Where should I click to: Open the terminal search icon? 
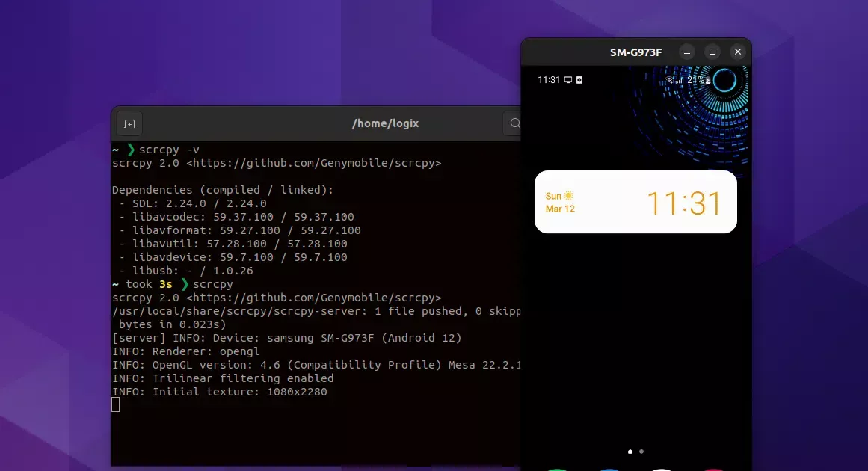coord(515,123)
